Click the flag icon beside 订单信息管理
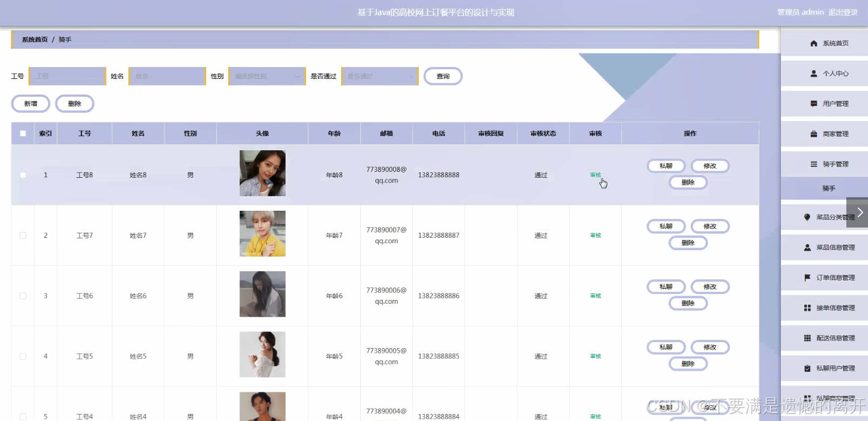This screenshot has width=868, height=421. pos(807,278)
